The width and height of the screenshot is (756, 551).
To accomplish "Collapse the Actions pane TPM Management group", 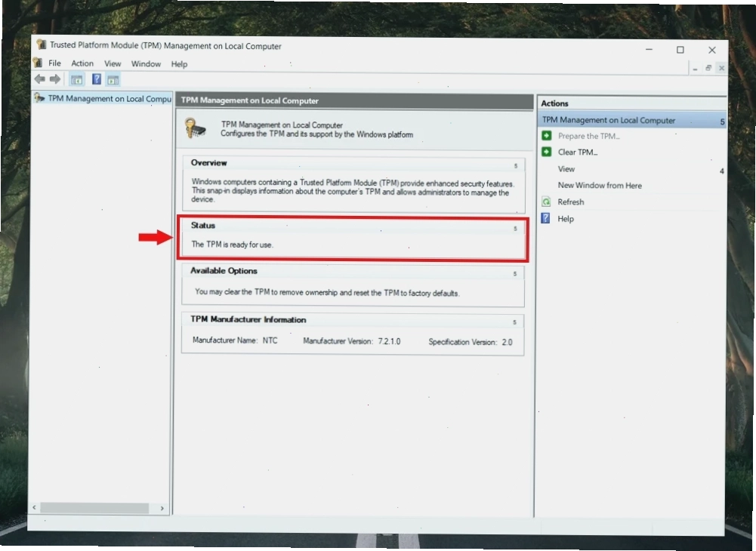I will 722,122.
